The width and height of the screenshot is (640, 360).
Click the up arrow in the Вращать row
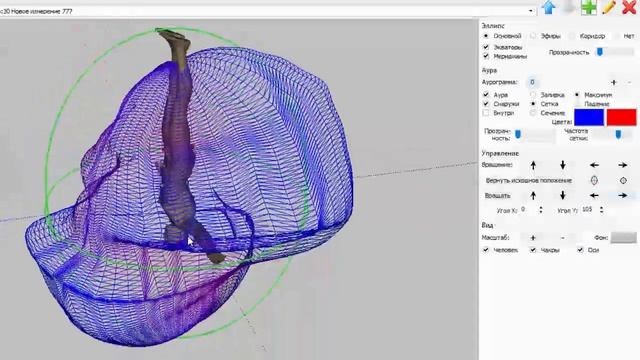(x=533, y=196)
